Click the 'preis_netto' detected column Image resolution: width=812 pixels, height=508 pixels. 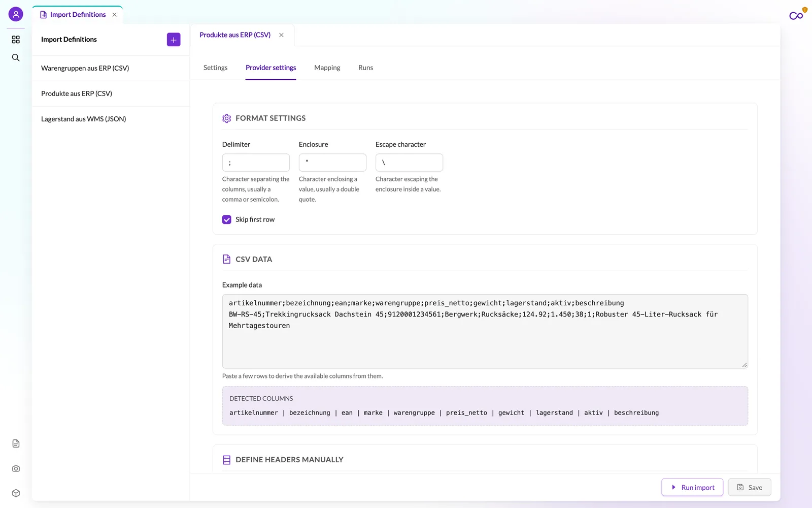[466, 413]
